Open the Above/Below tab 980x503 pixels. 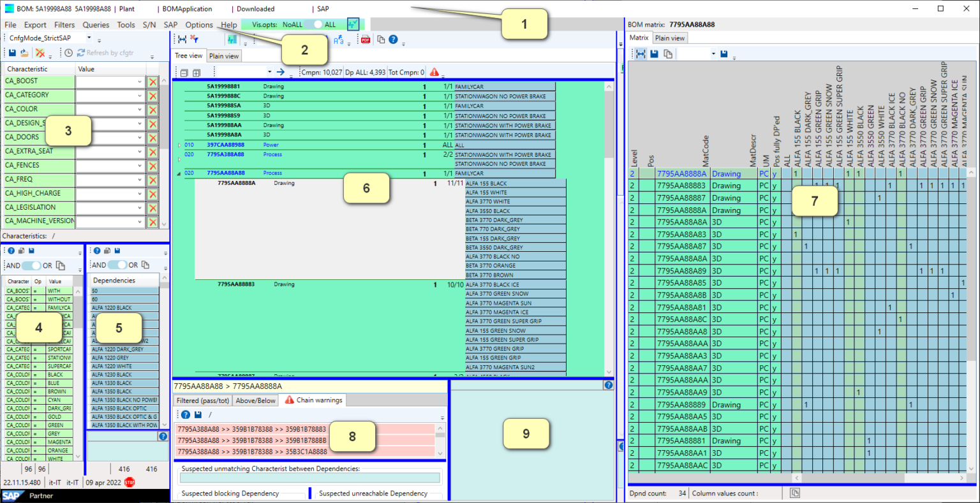pyautogui.click(x=255, y=400)
